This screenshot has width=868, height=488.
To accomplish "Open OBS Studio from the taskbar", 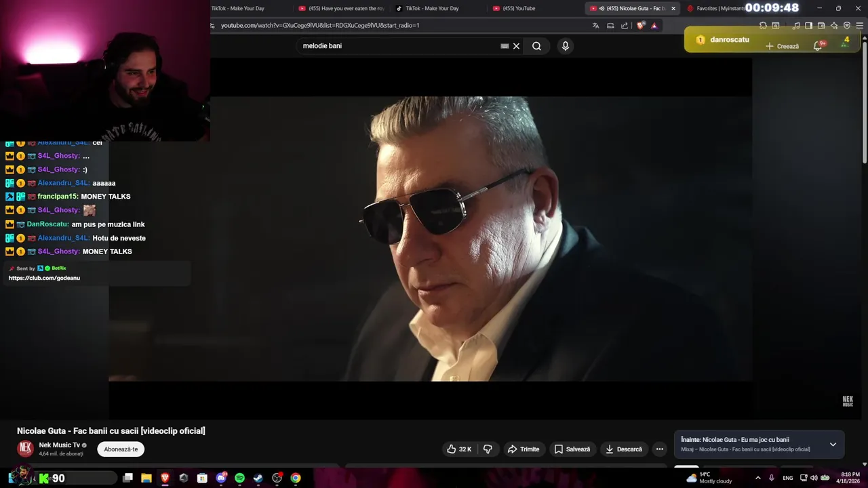I will pos(277,478).
